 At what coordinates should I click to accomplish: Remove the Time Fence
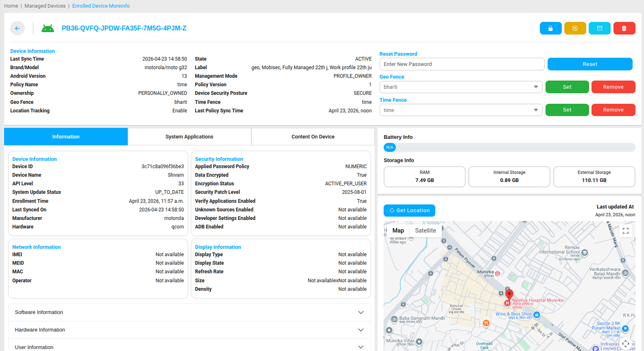click(x=613, y=110)
